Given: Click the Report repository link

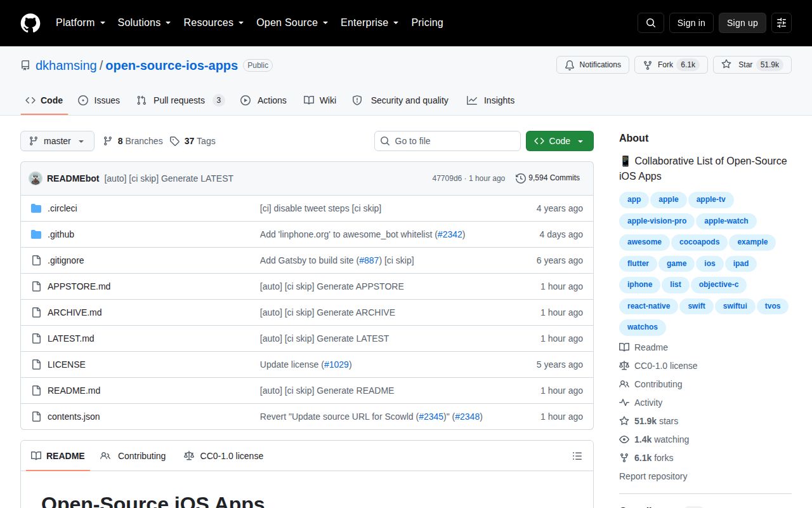Looking at the screenshot, I should click(x=653, y=476).
